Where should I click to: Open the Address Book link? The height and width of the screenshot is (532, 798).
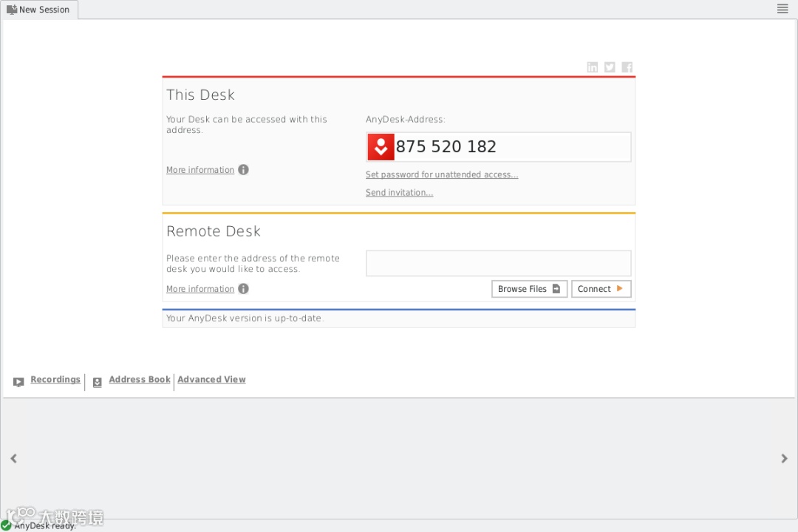[140, 380]
